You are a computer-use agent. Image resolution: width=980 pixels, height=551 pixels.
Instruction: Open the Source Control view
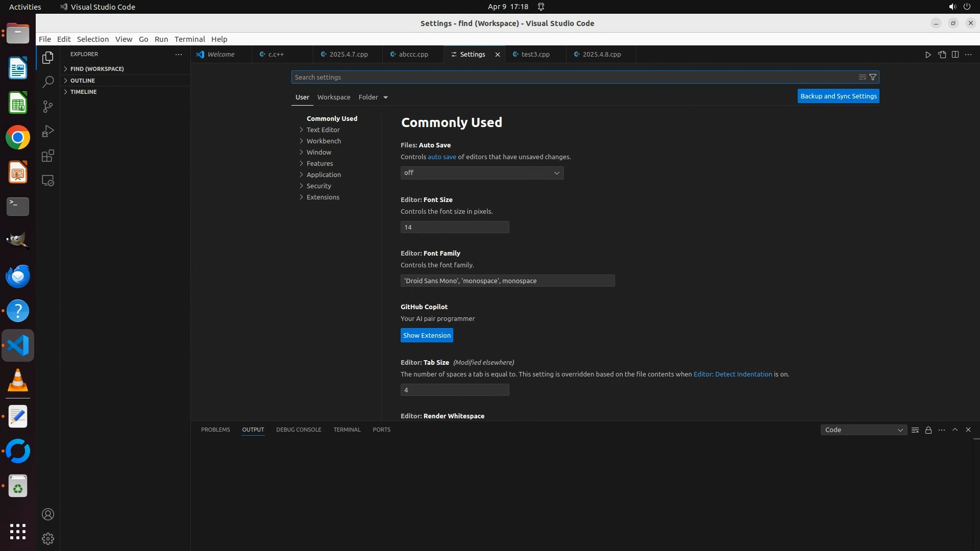(x=48, y=107)
